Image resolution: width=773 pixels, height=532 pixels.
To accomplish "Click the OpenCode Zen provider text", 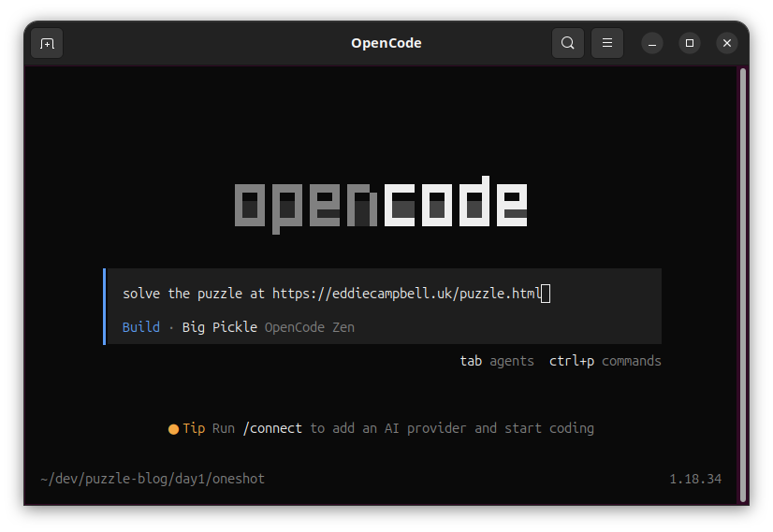I will pyautogui.click(x=310, y=327).
